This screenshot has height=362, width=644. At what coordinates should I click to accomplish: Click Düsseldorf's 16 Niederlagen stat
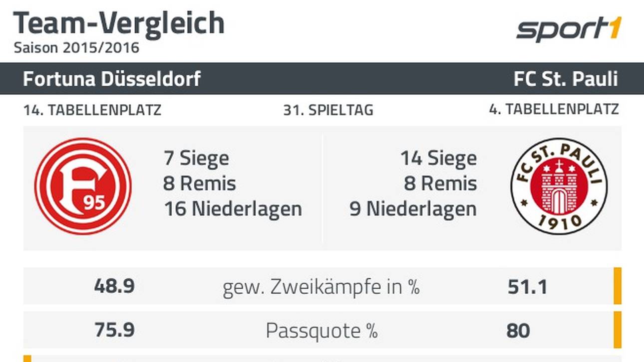[233, 208]
